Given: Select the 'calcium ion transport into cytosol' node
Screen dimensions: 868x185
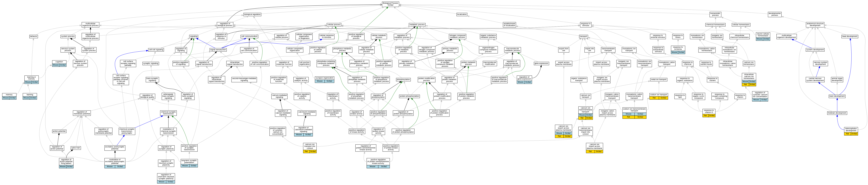Looking at the screenshot, I should tap(310, 148).
